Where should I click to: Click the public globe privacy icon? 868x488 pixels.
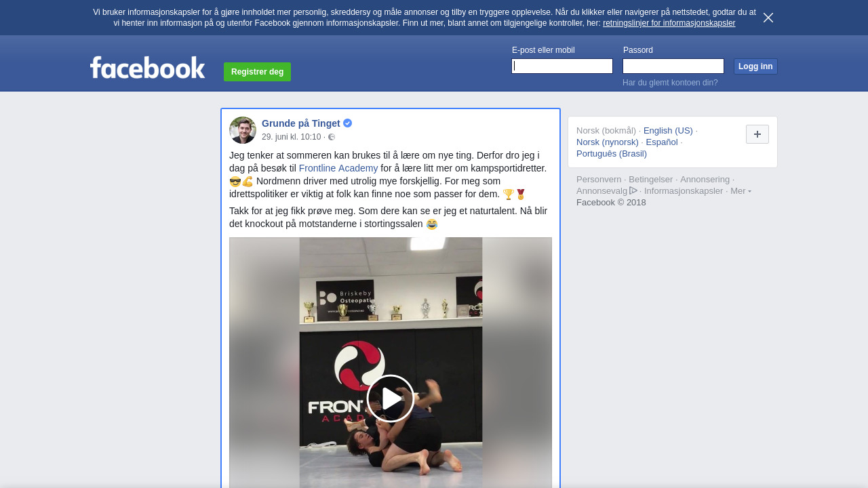coord(332,137)
